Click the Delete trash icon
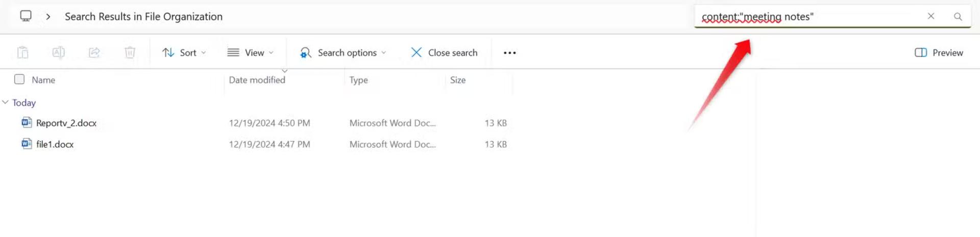 click(130, 52)
